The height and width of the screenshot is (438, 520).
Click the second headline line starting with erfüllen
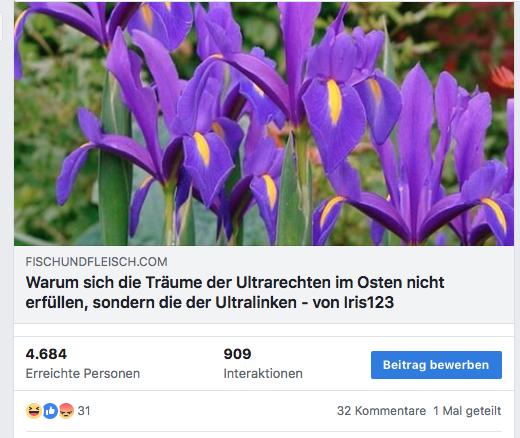tap(210, 303)
